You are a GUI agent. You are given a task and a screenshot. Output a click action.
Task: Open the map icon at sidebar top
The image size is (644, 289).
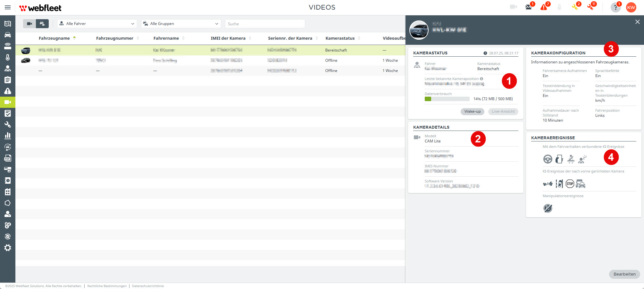pos(8,24)
